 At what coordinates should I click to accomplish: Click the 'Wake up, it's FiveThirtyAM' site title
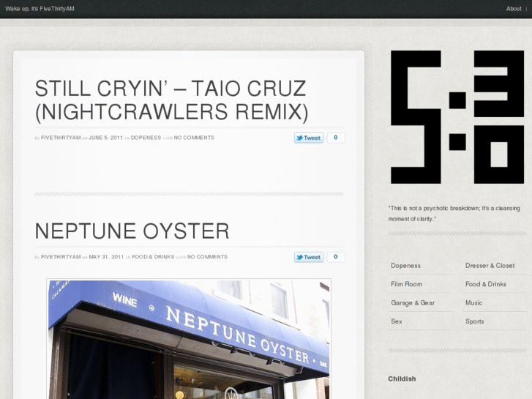point(40,9)
